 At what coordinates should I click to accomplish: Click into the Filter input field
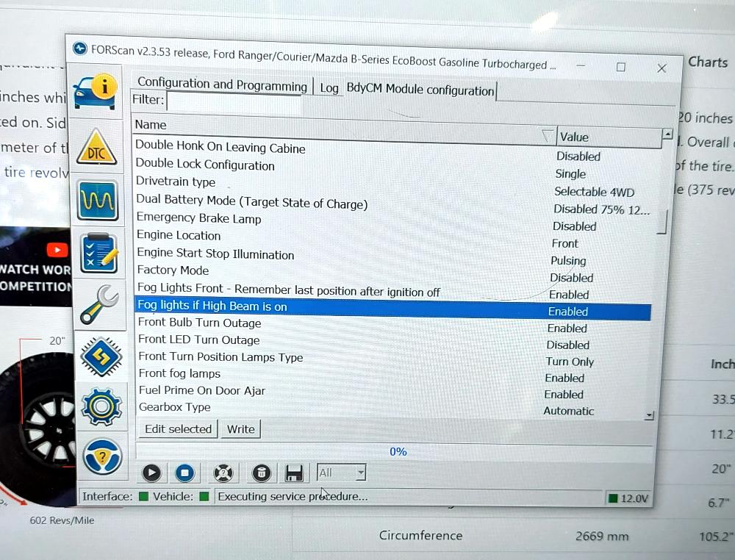click(x=234, y=101)
